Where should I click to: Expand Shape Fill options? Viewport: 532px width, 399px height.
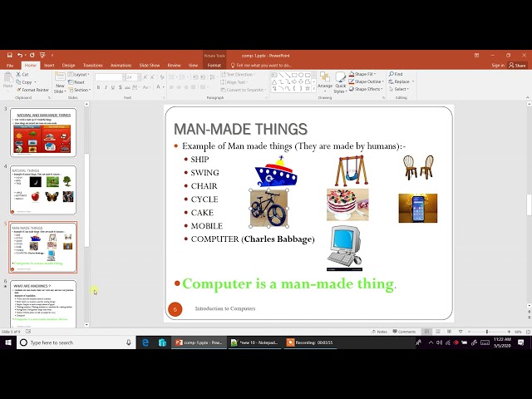pyautogui.click(x=362, y=74)
